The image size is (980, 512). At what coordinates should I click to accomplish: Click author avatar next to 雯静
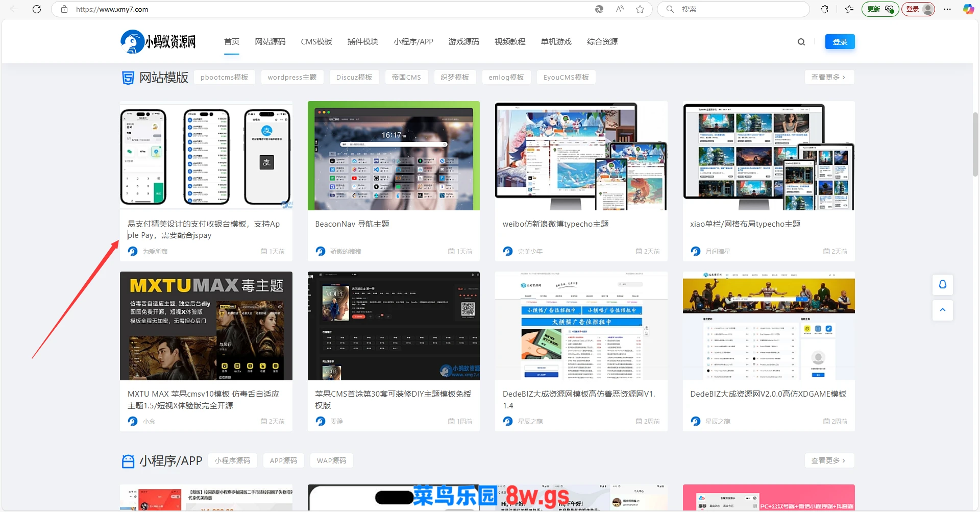tap(321, 421)
